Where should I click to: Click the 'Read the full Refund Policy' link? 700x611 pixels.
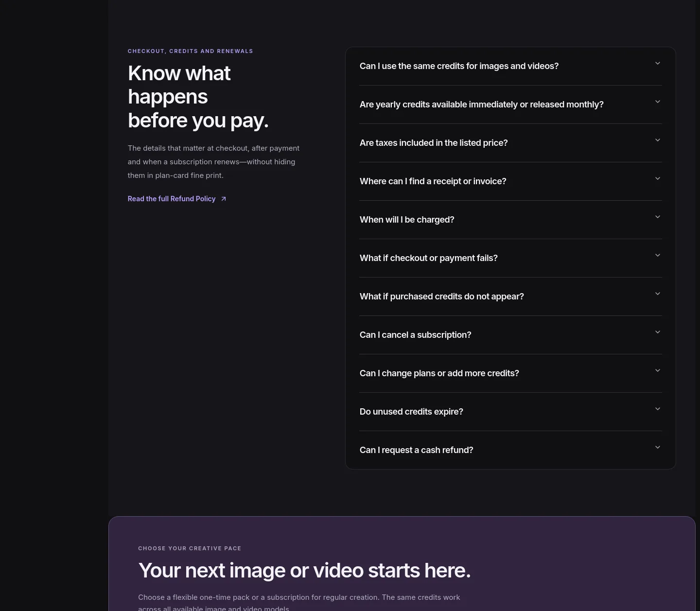[x=177, y=199]
